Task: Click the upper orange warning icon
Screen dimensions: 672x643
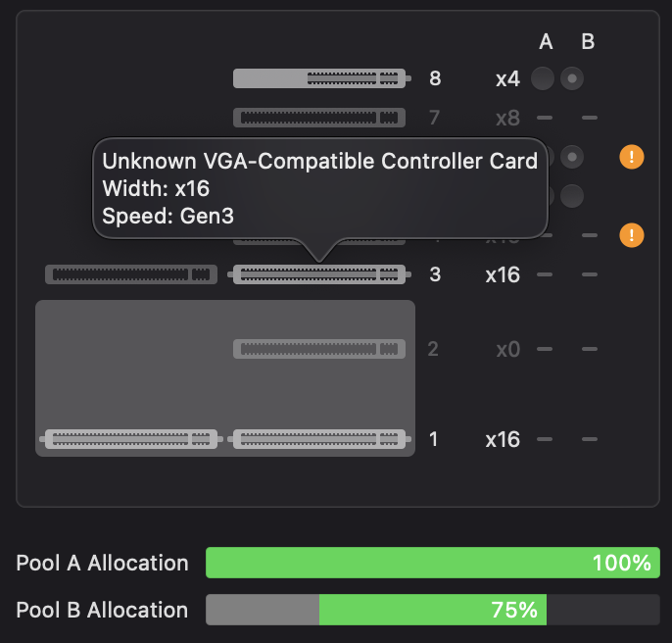Action: pyautogui.click(x=632, y=156)
